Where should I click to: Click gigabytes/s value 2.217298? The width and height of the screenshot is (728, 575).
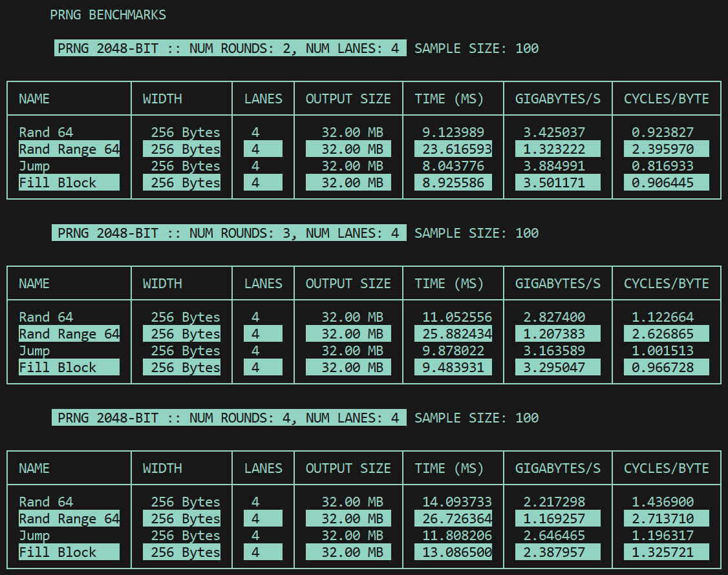[x=554, y=502]
